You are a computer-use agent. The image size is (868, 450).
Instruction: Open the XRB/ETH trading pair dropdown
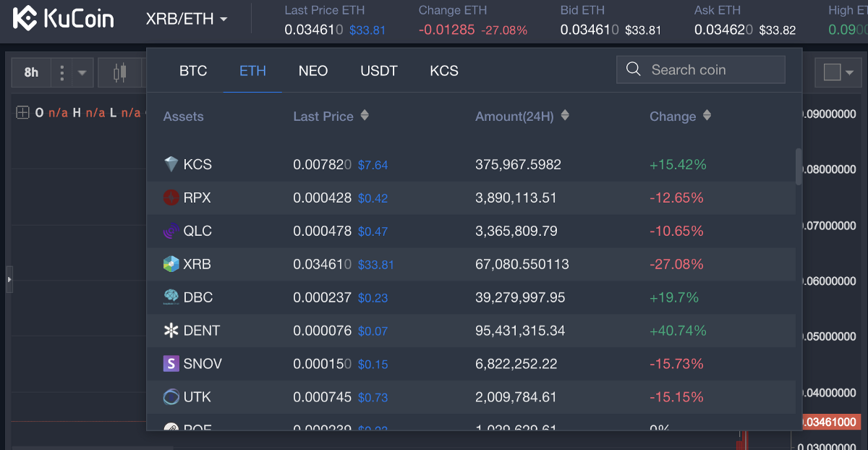tap(187, 19)
